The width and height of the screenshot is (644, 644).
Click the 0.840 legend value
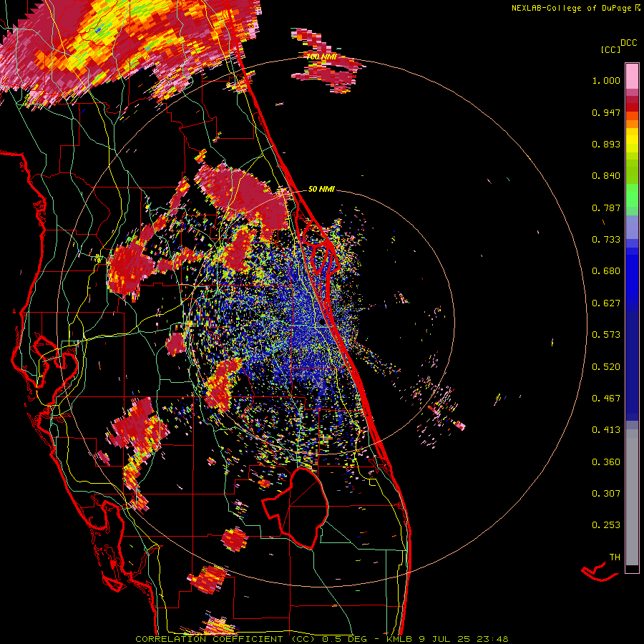tap(606, 176)
